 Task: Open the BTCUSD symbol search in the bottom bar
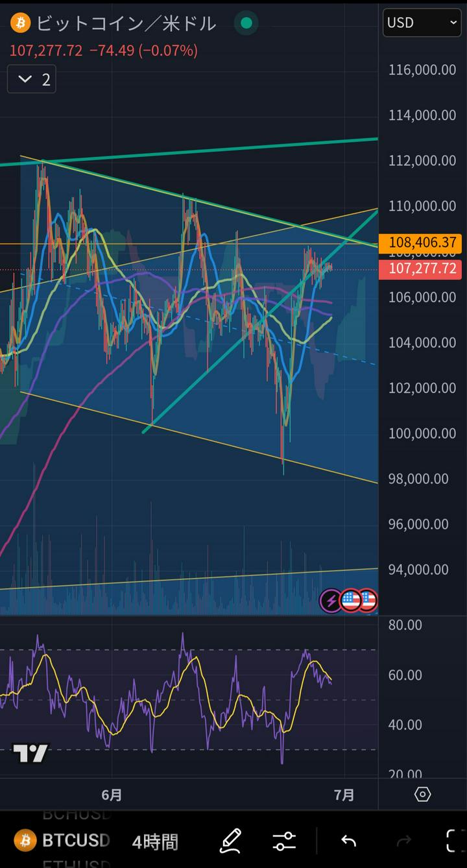[x=64, y=841]
